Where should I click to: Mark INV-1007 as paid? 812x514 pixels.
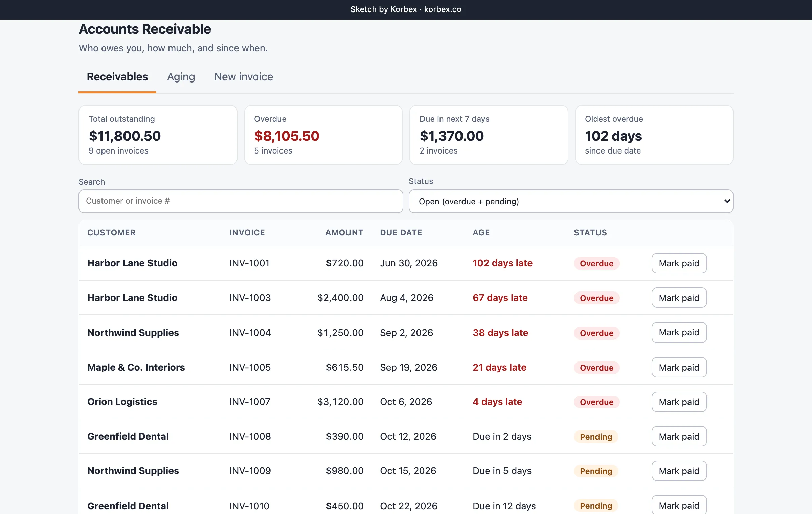pos(679,402)
